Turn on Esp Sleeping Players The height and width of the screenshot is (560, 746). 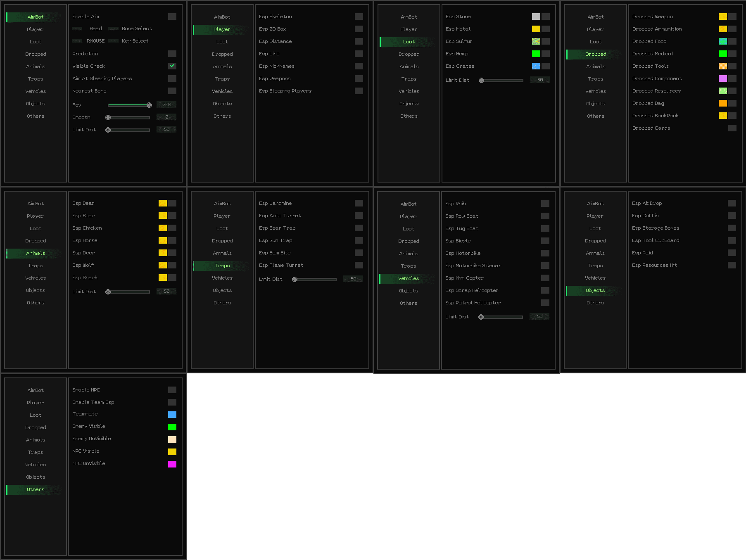coord(359,91)
